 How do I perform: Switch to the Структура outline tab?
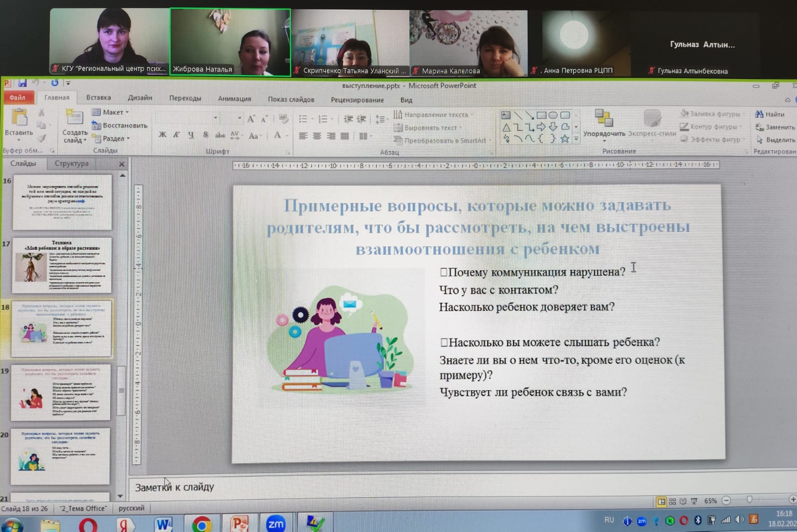pyautogui.click(x=71, y=163)
